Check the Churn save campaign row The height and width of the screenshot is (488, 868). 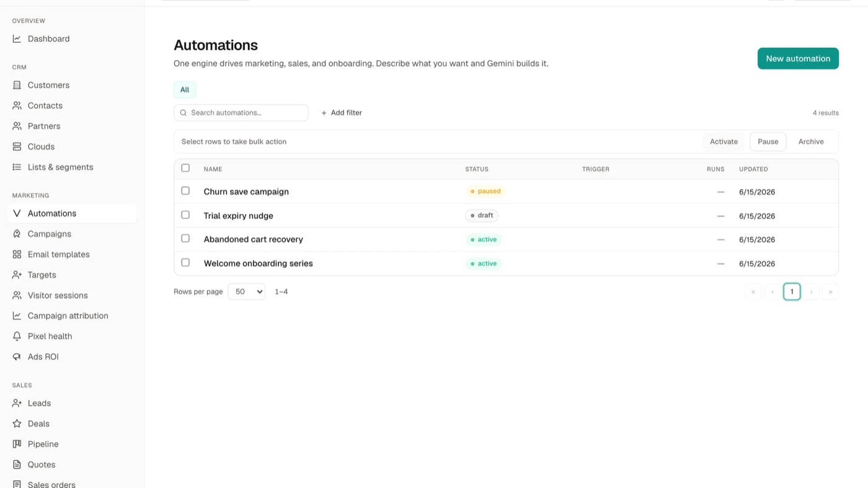pos(185,191)
